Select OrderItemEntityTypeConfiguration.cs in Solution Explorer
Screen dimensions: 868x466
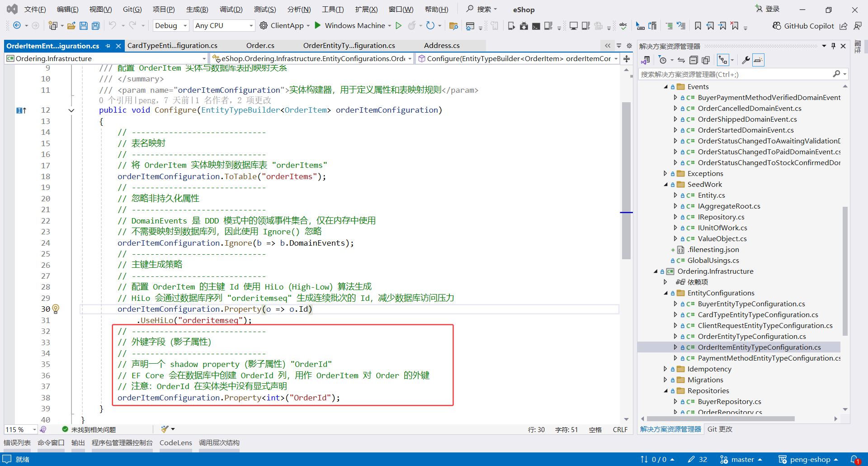759,347
